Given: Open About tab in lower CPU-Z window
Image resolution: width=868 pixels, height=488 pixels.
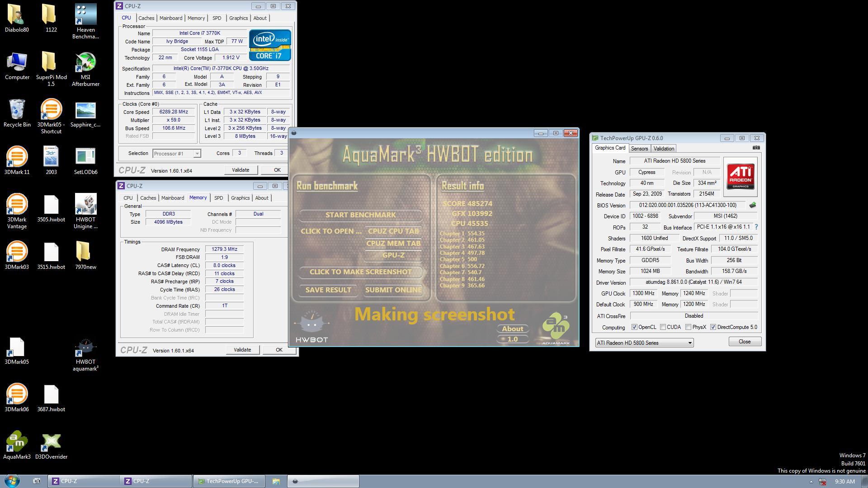Looking at the screenshot, I should tap(262, 198).
